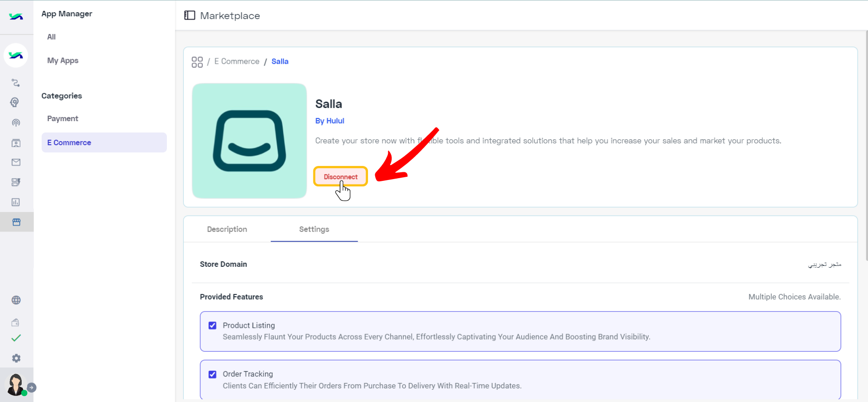Open the circular workspace logo icon
This screenshot has height=402, width=868.
pos(16,55)
